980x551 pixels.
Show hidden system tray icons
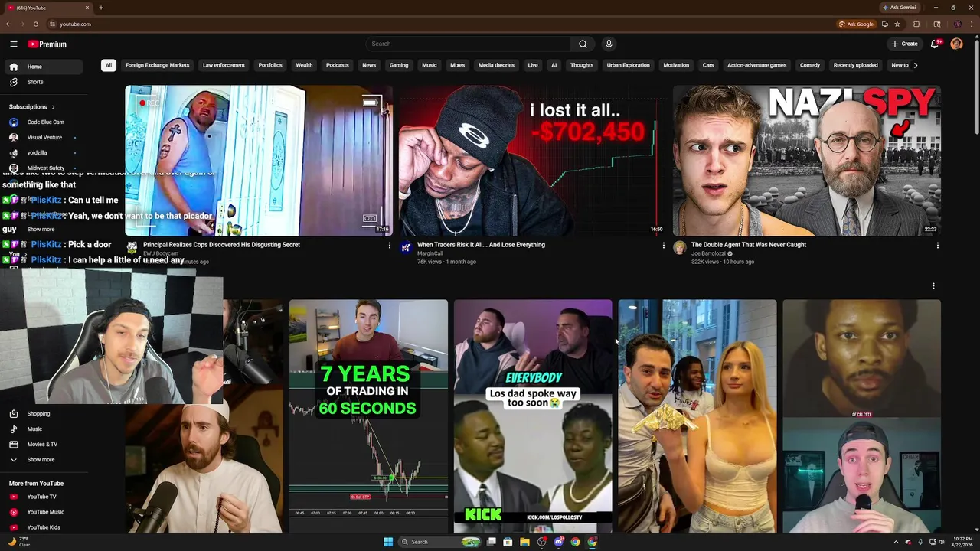[896, 542]
